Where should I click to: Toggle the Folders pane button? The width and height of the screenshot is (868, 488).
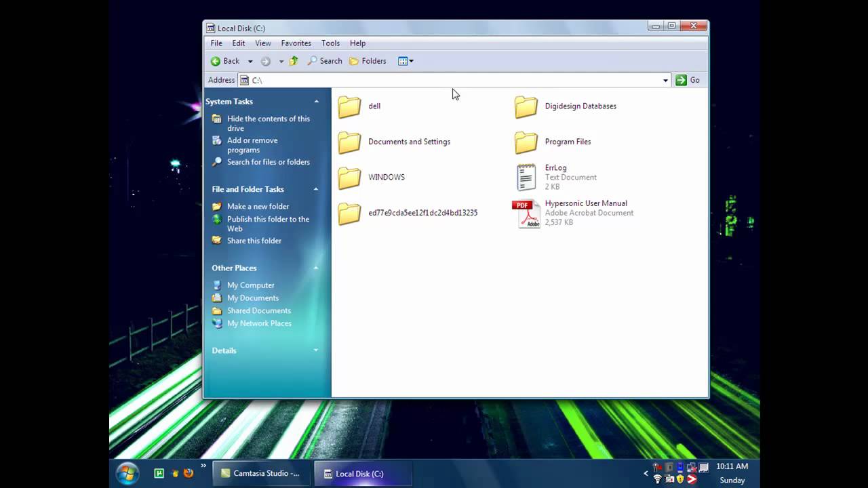[368, 61]
